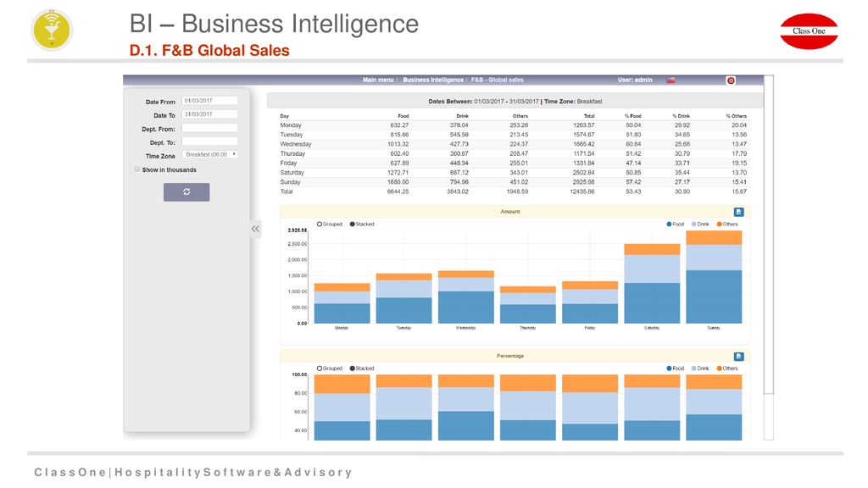Select the language flag icon

point(671,80)
